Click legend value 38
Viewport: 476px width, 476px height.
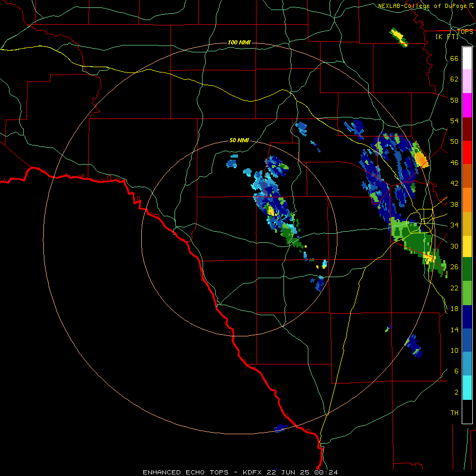click(x=454, y=204)
